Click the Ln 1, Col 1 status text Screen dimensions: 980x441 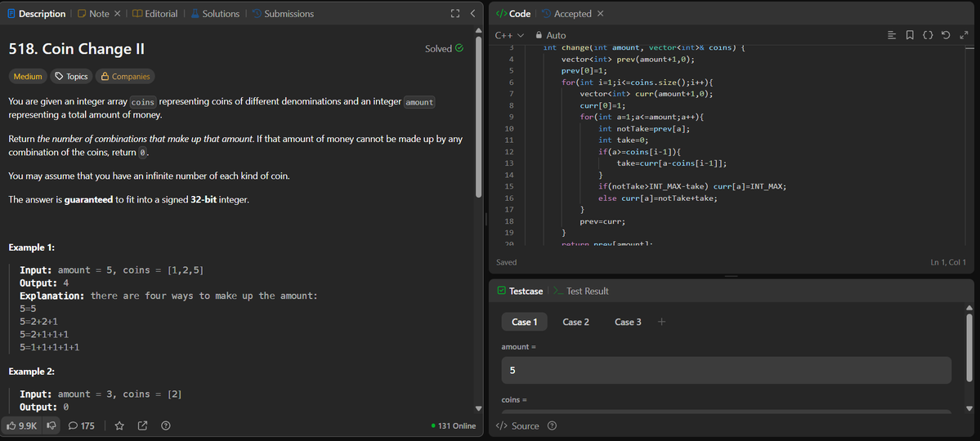948,263
